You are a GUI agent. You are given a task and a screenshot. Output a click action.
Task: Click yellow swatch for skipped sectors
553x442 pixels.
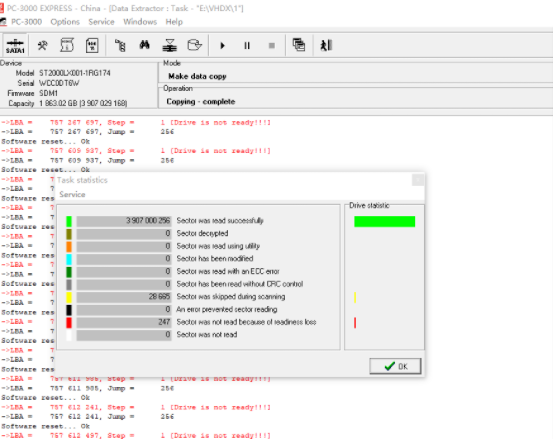click(x=69, y=297)
